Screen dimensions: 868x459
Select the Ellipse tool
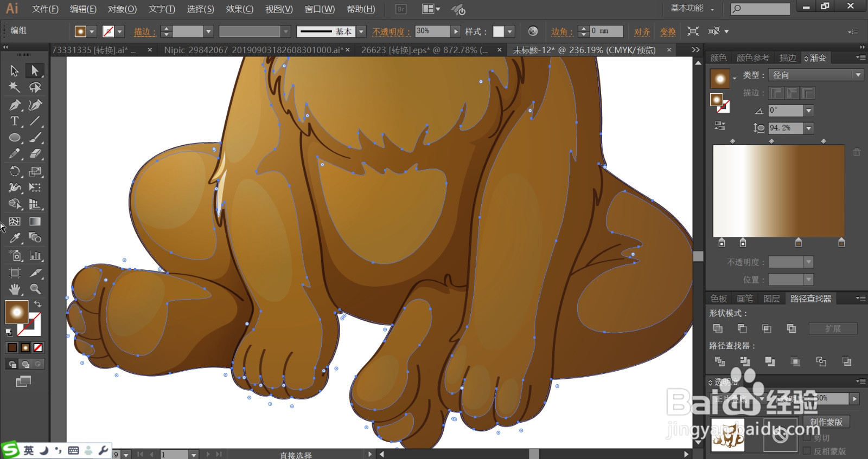[15, 138]
